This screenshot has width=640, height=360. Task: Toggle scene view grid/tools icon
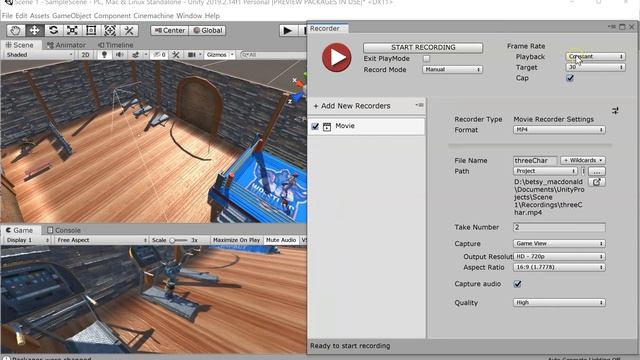(176, 55)
